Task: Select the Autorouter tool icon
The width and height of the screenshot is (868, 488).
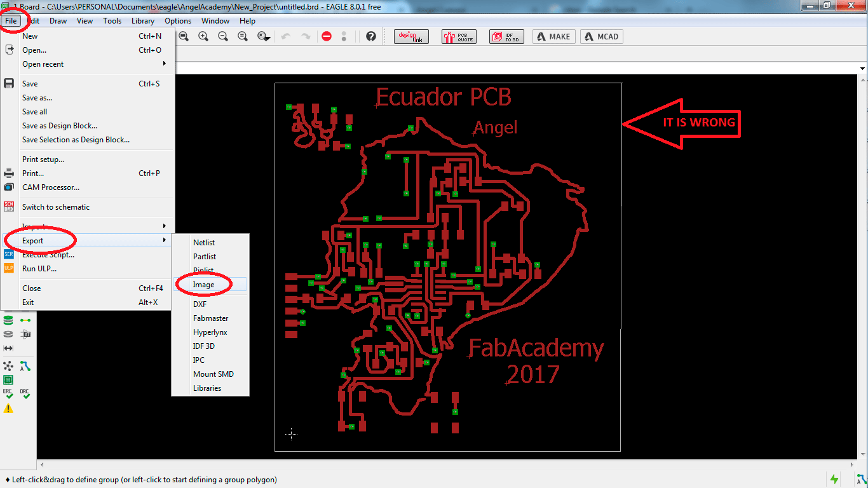Action: point(25,366)
